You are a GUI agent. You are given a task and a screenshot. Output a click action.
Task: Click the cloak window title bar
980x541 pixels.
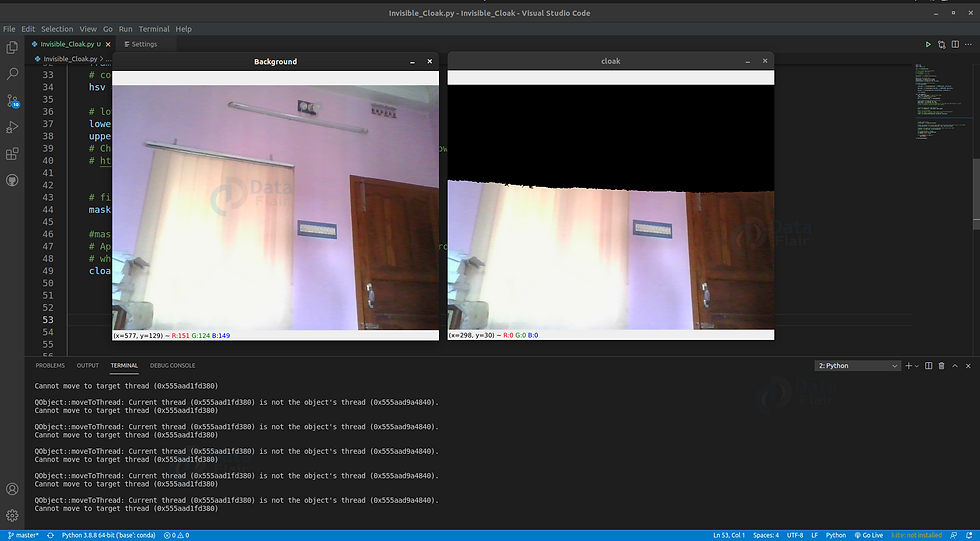[x=611, y=61]
